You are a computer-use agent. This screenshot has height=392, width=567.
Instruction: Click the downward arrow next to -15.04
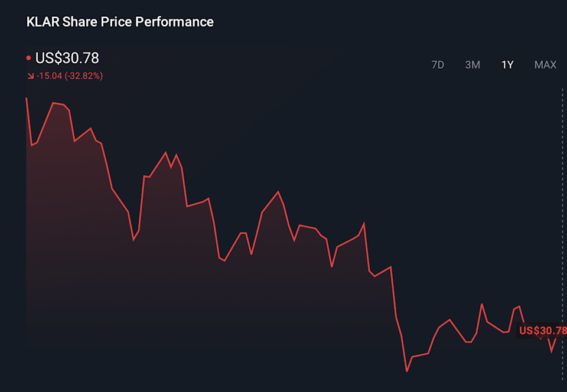[x=30, y=76]
